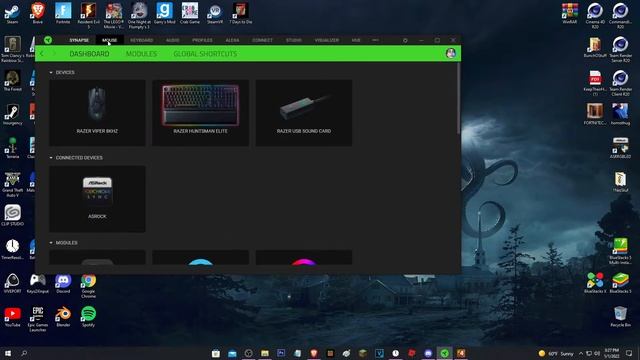Open Synapse settings gear icon
Viewport: 640px width, 360px height.
pyautogui.click(x=405, y=40)
